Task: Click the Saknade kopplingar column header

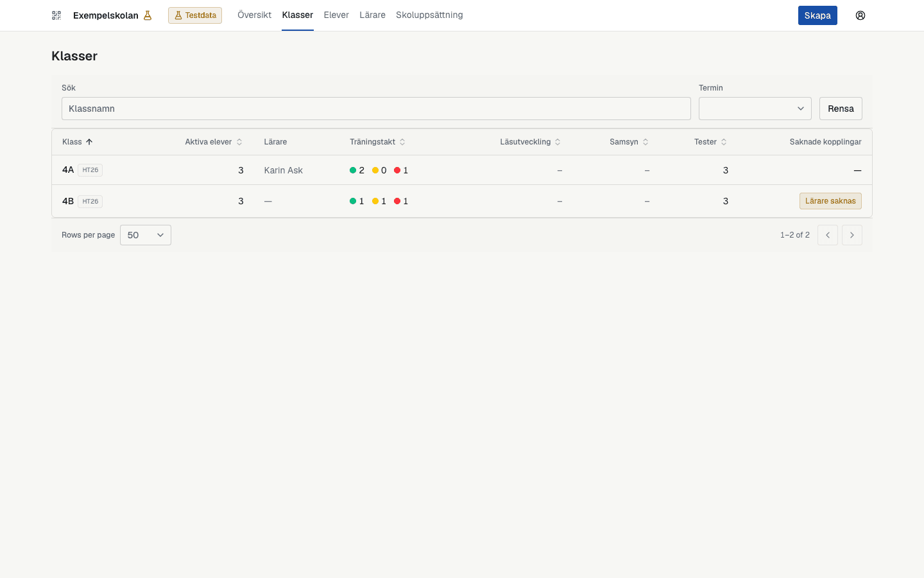Action: (x=825, y=142)
